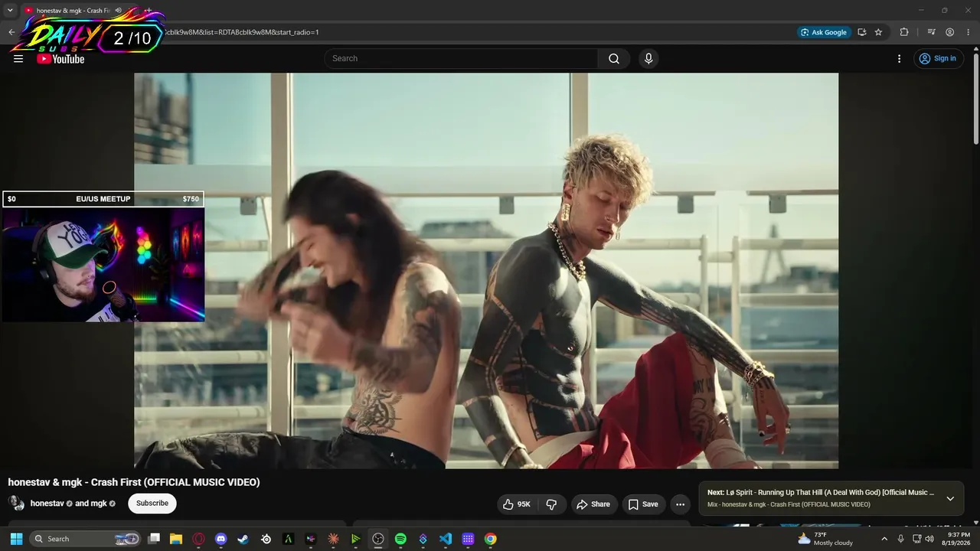Screen dimensions: 980x551
Task: Open Visual Studio Code from the taskbar
Action: [446, 539]
